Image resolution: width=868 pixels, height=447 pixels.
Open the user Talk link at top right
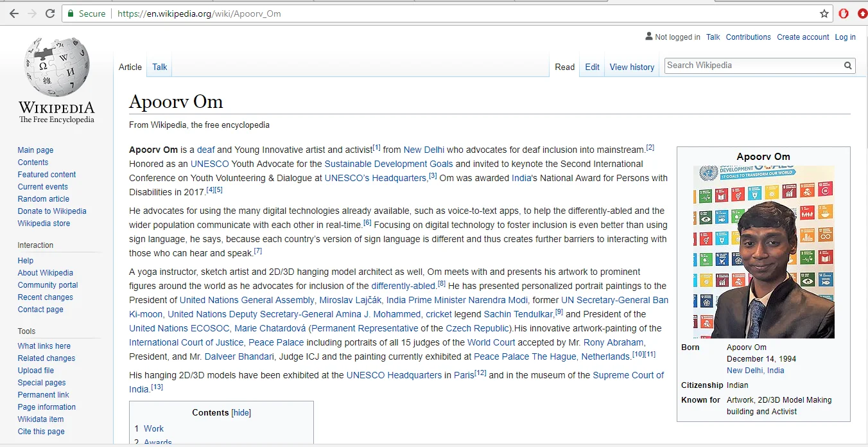click(713, 37)
